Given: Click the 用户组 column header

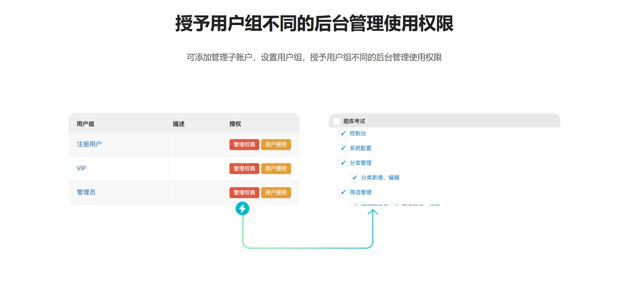Looking at the screenshot, I should coord(85,124).
